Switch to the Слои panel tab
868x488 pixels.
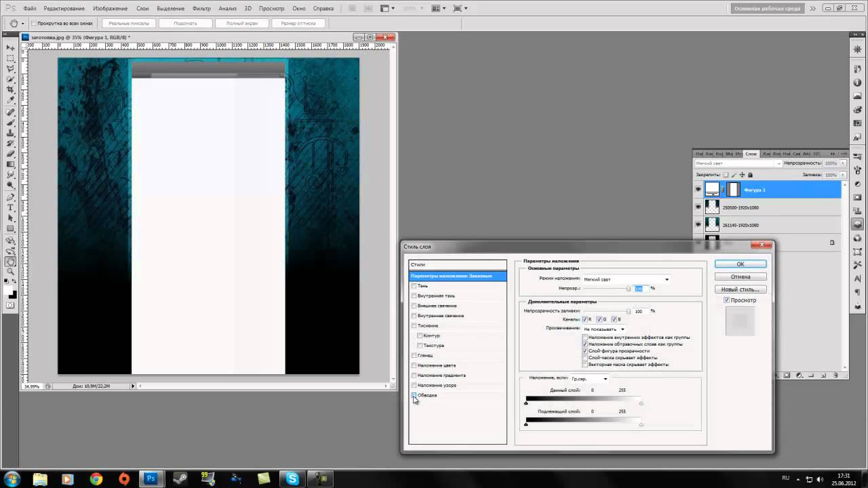click(x=751, y=154)
